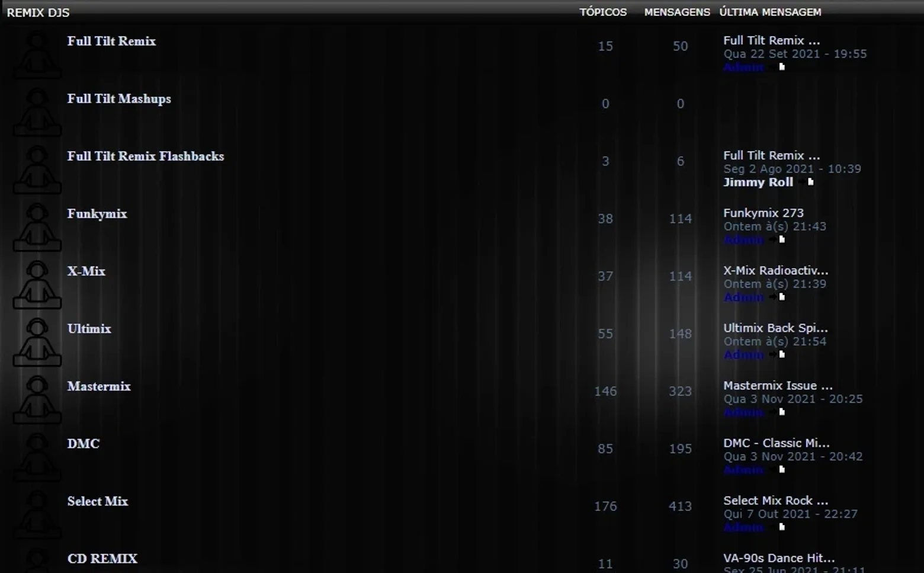Click the DJ icon beside Funkymix
This screenshot has width=924, height=573.
click(37, 227)
